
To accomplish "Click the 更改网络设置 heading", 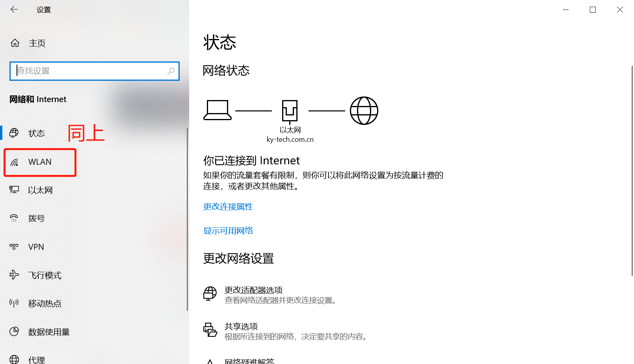I will point(239,258).
